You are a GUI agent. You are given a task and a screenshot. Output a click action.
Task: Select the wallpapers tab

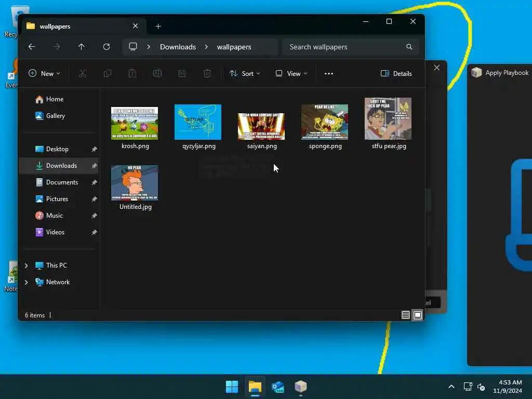click(x=84, y=26)
